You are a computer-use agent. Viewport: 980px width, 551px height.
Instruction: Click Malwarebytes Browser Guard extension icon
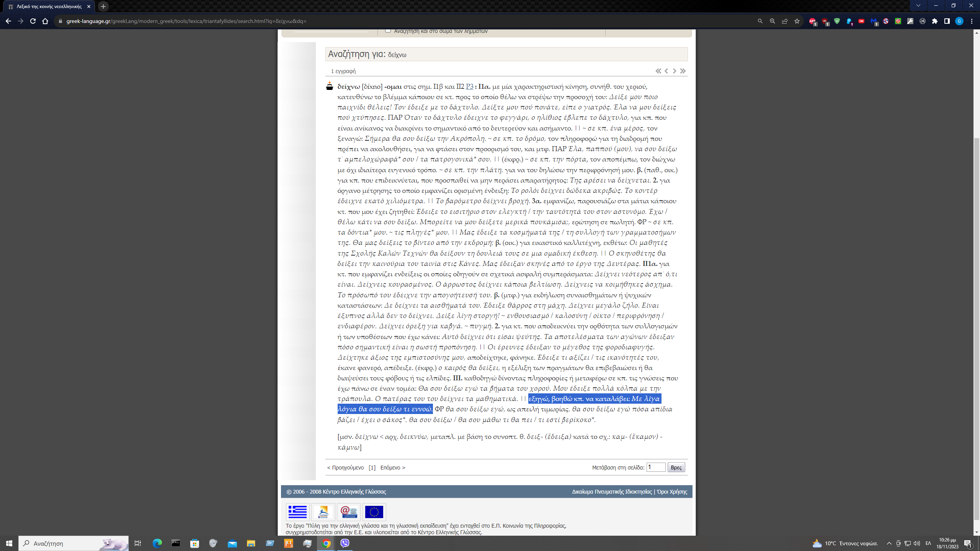point(874,21)
